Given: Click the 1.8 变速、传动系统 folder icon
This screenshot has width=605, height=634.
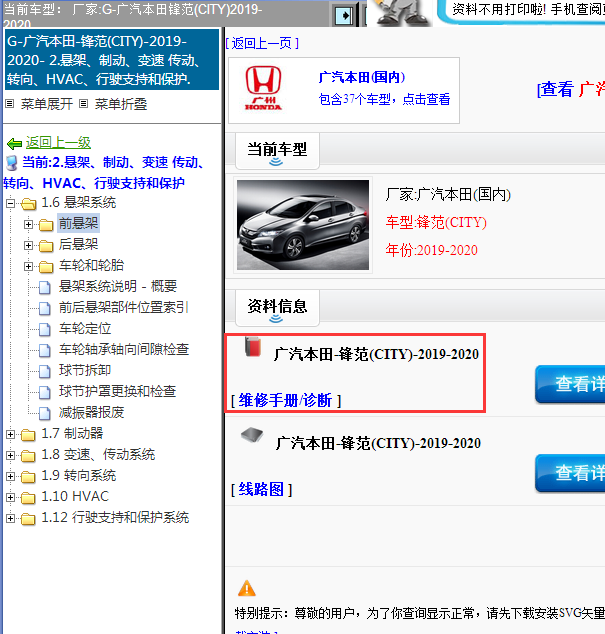Looking at the screenshot, I should click(28, 456).
